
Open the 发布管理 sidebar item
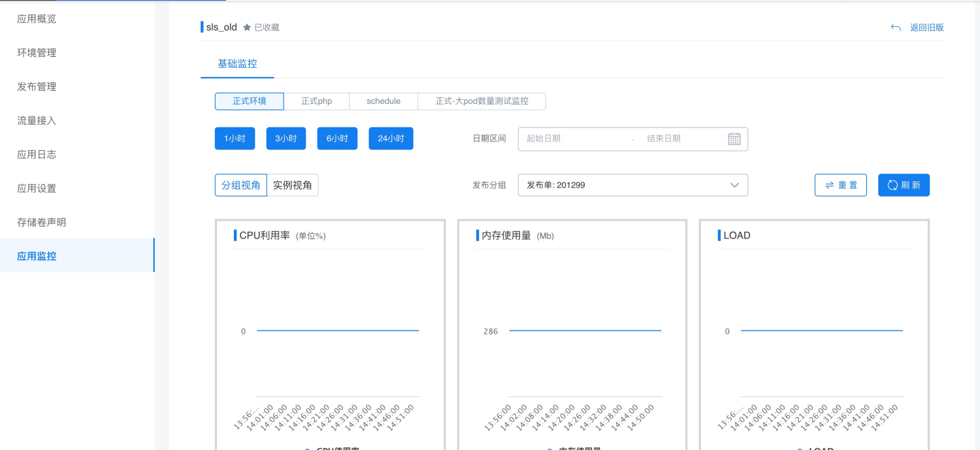[x=77, y=86]
